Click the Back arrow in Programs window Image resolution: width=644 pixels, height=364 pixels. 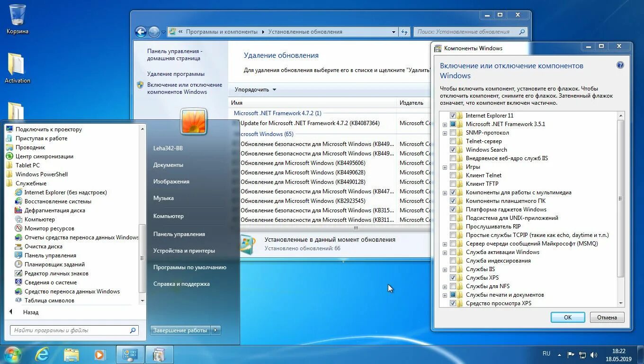coord(141,32)
